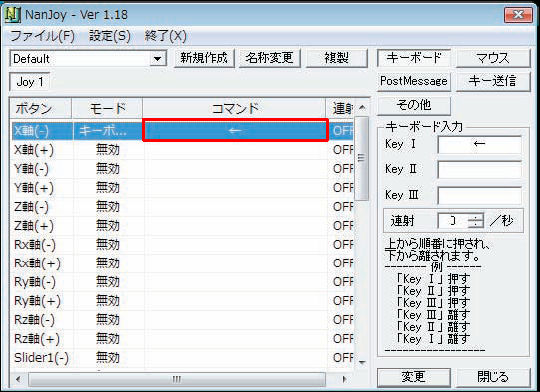The height and width of the screenshot is (392, 540).
Task: Increase the 連射 rate with up arrow
Action: click(x=476, y=217)
